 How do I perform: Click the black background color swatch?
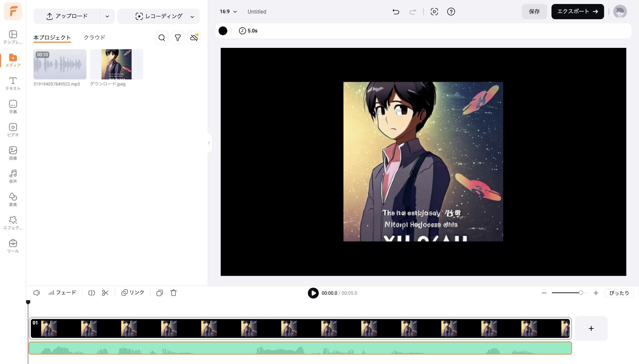[223, 31]
